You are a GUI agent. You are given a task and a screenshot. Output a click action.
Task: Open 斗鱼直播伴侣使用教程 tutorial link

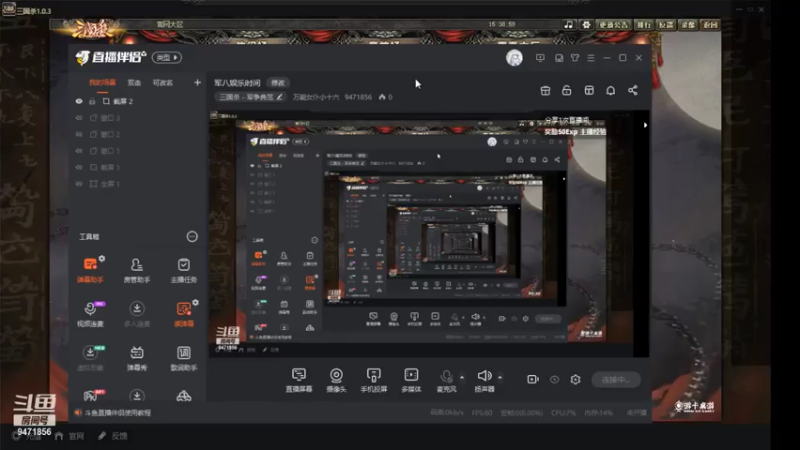[117, 413]
